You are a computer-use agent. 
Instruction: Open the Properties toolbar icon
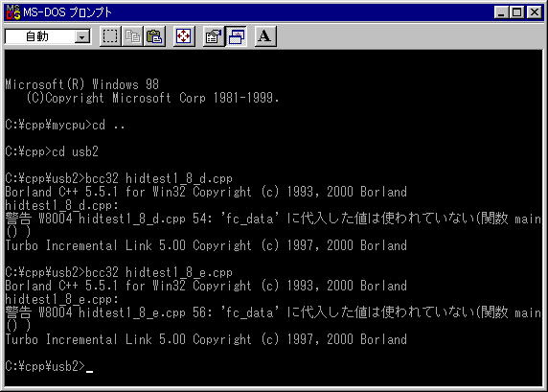click(x=214, y=36)
